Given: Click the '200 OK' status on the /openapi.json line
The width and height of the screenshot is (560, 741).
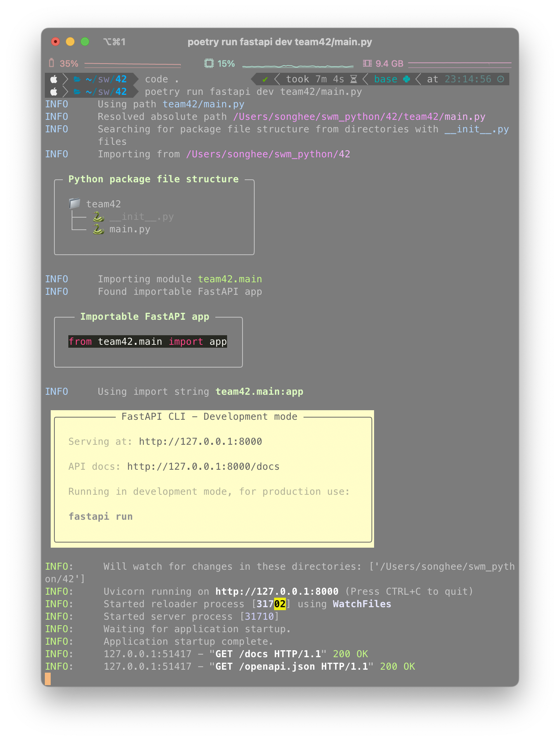Looking at the screenshot, I should (x=397, y=666).
